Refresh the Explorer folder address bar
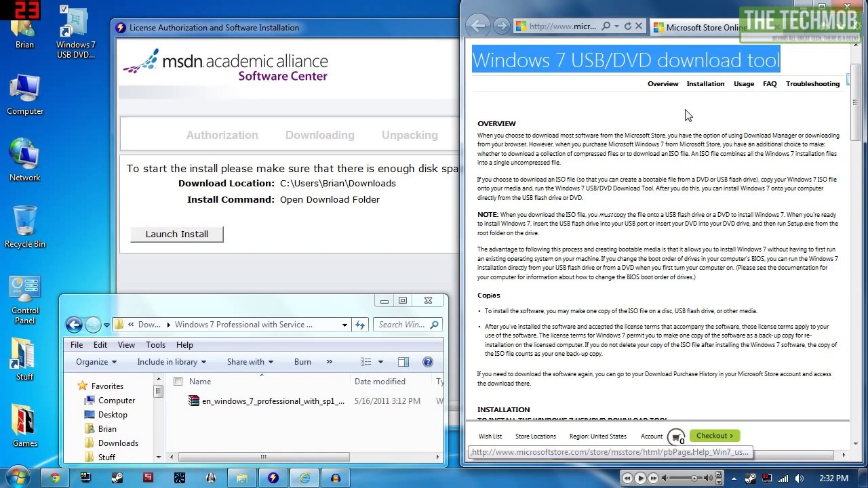The width and height of the screenshot is (868, 488). 360,325
